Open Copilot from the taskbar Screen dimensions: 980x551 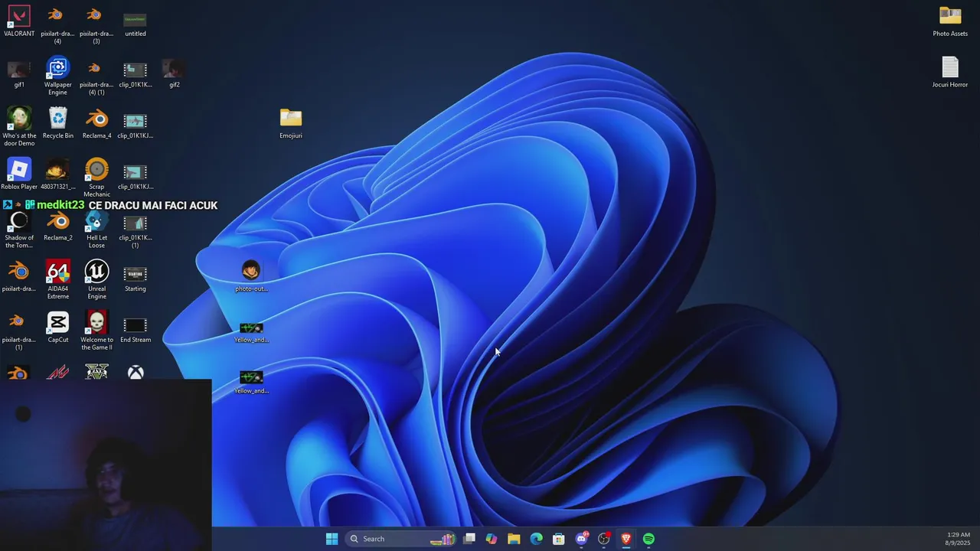(492, 539)
